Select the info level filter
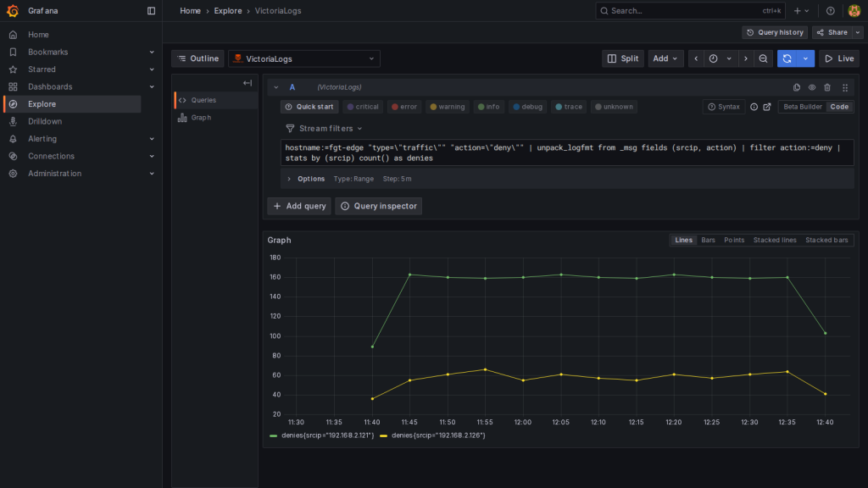This screenshot has height=488, width=868. pyautogui.click(x=488, y=107)
